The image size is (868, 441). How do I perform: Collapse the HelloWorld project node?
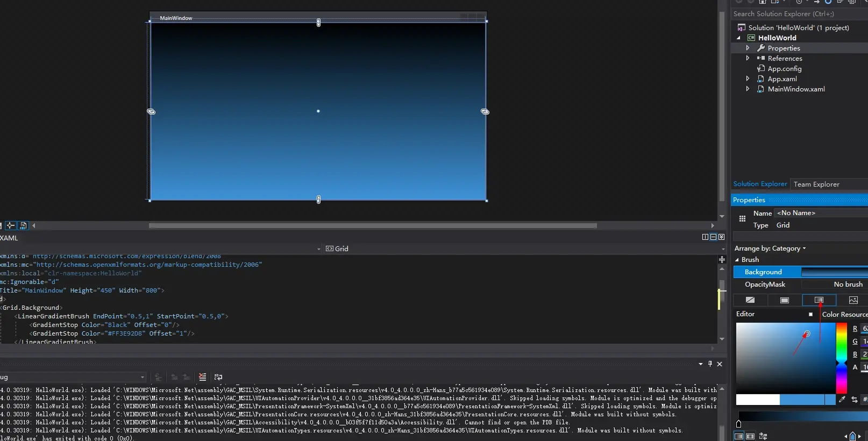pyautogui.click(x=738, y=38)
